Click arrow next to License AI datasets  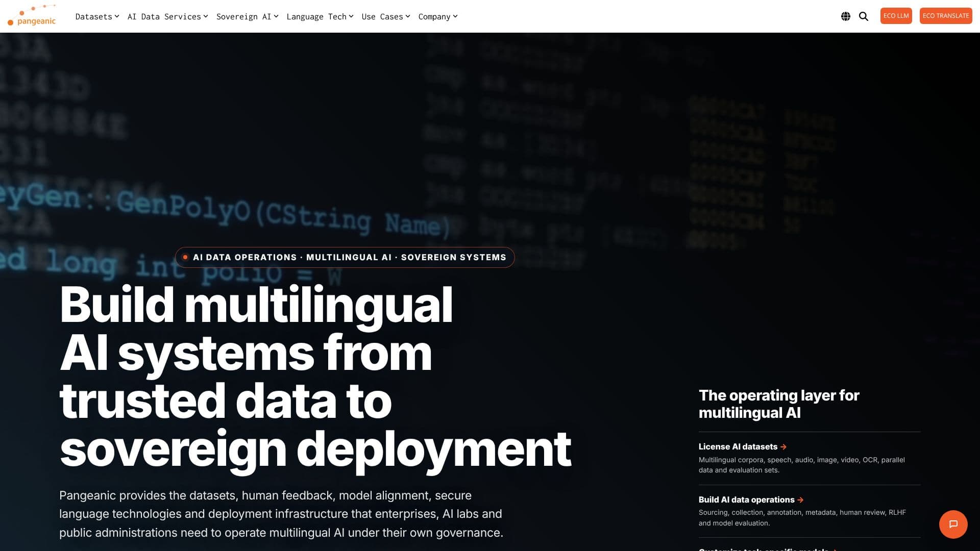783,447
